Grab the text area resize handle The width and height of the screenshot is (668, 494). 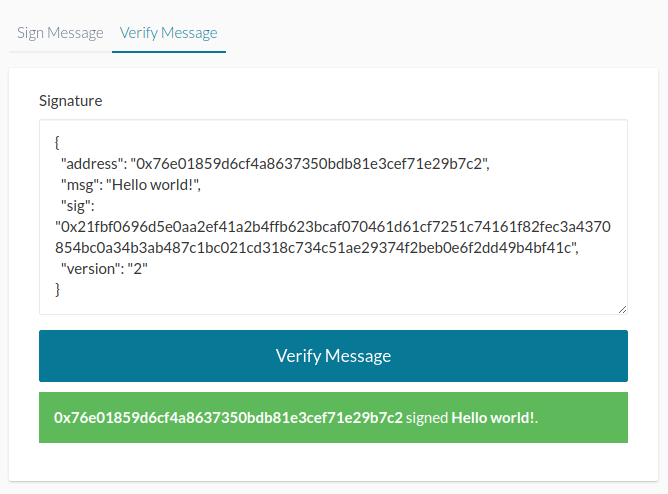tap(622, 310)
